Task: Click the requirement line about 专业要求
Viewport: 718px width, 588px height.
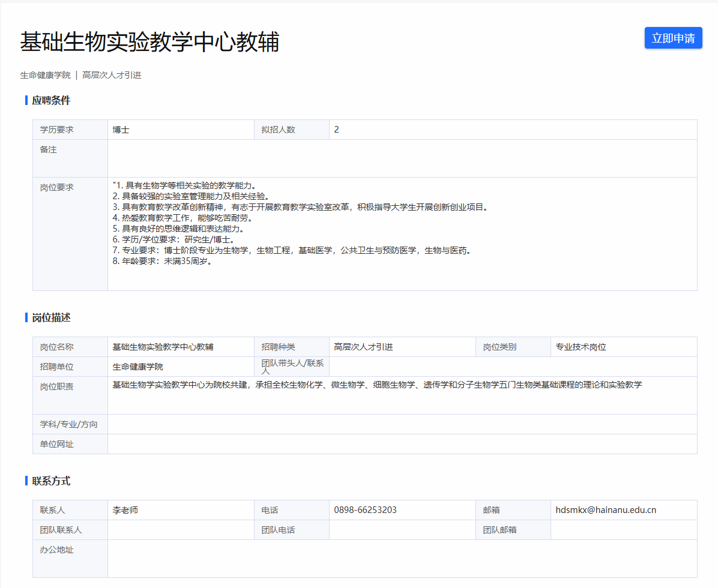Action: pos(291,250)
